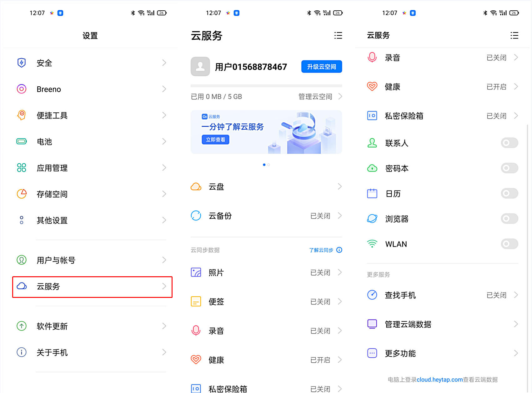Enable WLAN sync switch
Screen dimensions: 532x393
[x=509, y=244]
